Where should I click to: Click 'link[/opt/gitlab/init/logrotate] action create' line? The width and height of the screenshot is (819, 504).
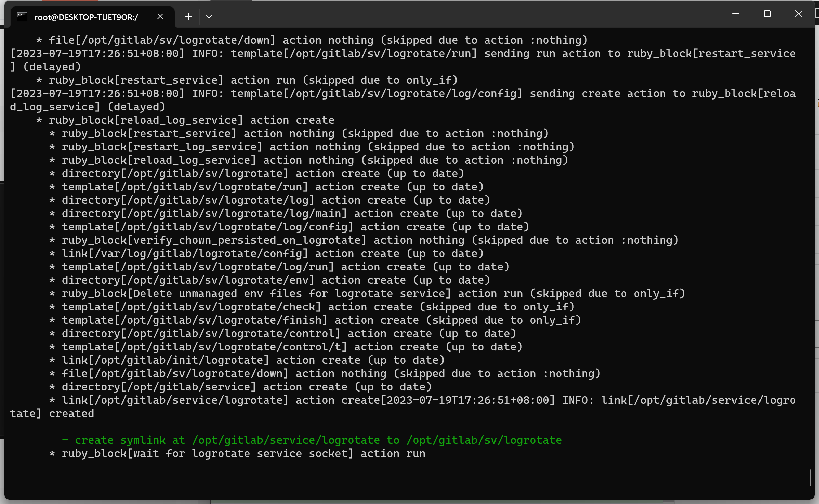click(247, 360)
